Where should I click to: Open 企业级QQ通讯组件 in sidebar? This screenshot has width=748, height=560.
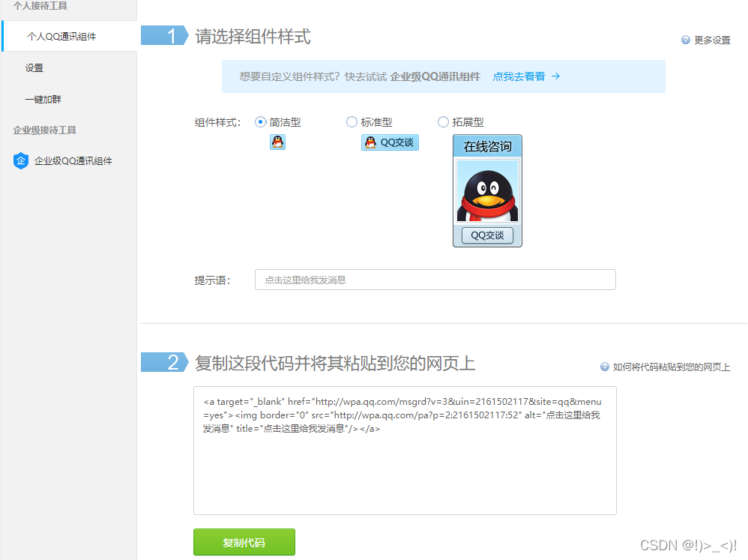coord(73,160)
